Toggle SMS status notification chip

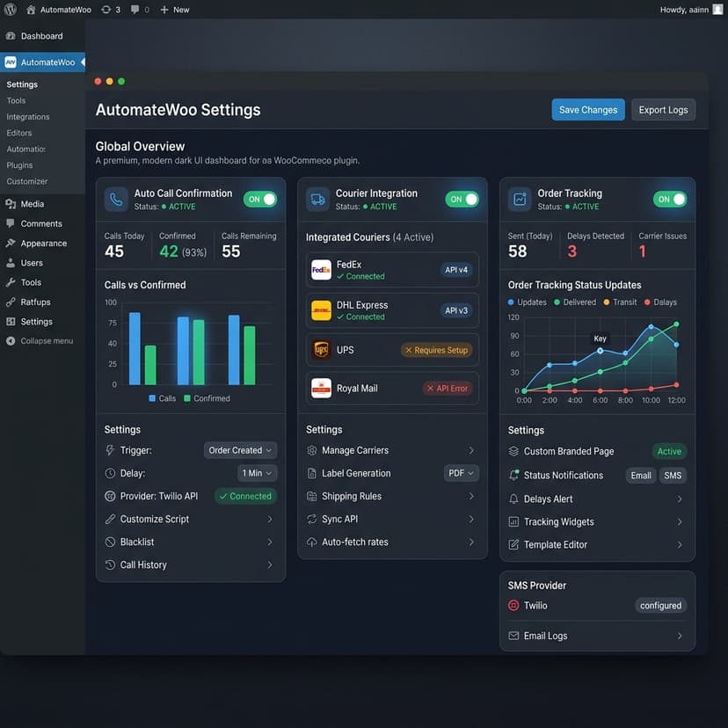[673, 476]
